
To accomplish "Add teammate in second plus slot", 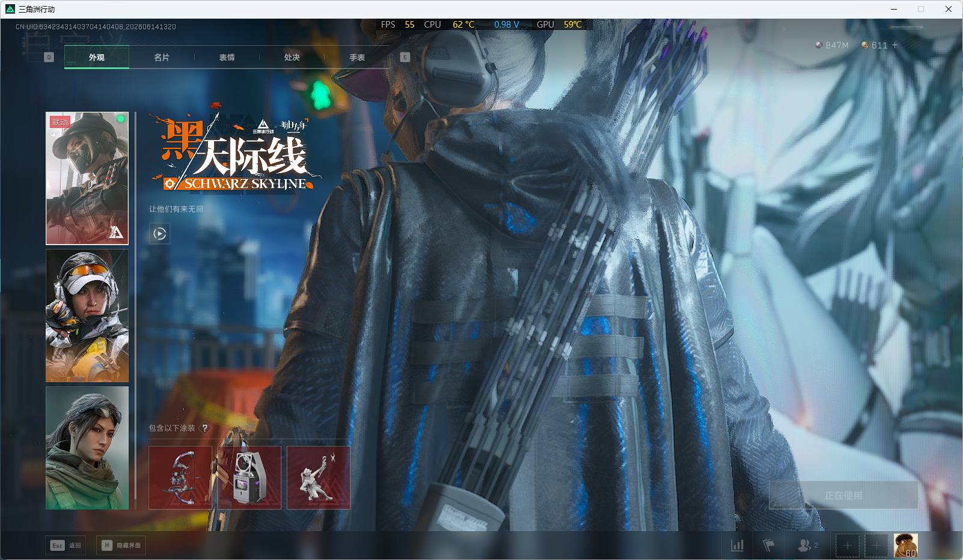I will [x=876, y=546].
